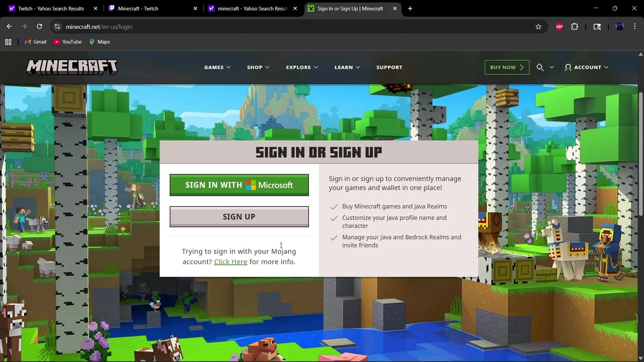Image resolution: width=644 pixels, height=362 pixels.
Task: View site information icon in address bar
Action: pyautogui.click(x=57, y=27)
